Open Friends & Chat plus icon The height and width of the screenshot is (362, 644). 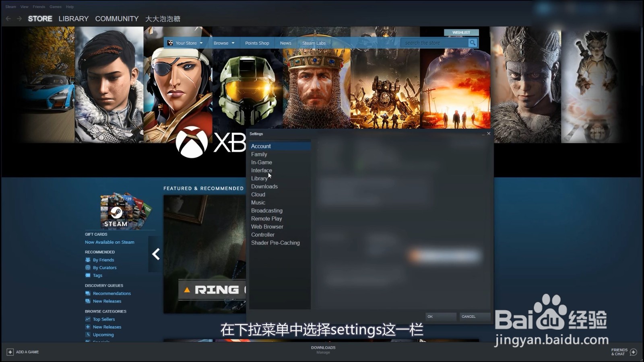(x=633, y=352)
